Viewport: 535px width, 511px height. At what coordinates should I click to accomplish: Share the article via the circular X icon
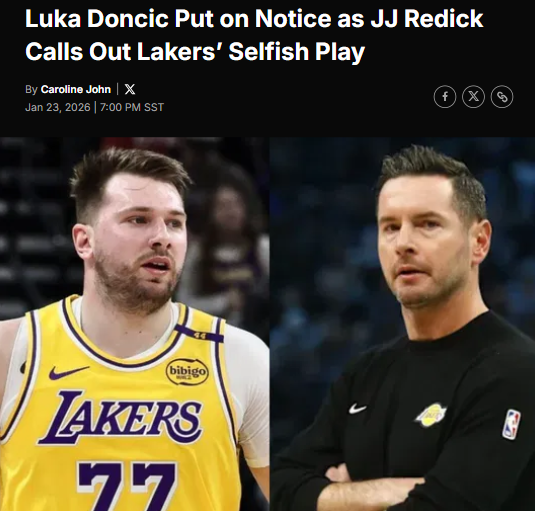tap(473, 97)
